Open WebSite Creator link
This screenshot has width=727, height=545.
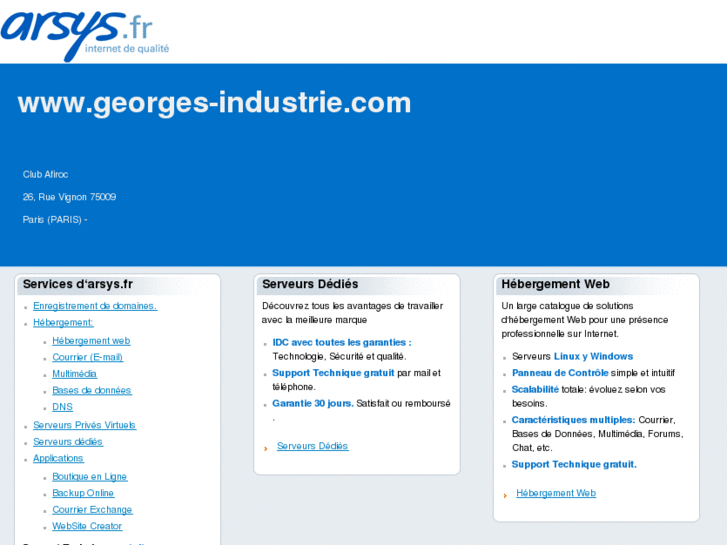[x=87, y=526]
